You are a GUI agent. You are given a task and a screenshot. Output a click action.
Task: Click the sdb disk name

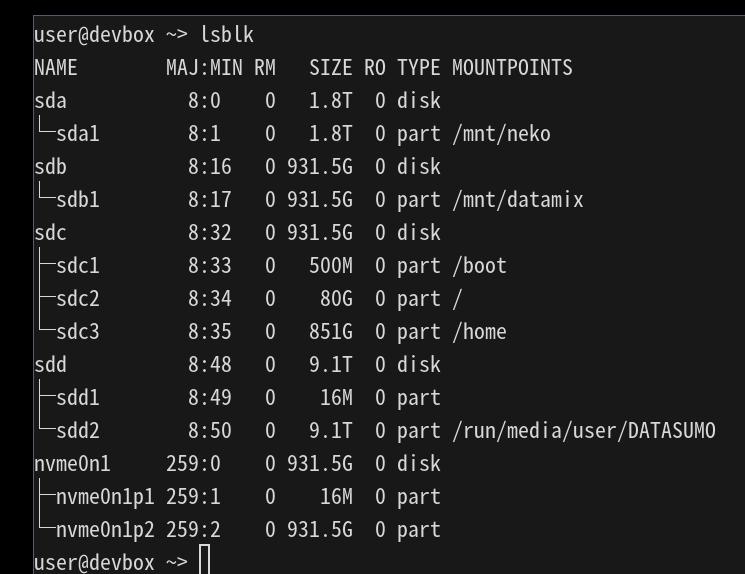[x=50, y=167]
